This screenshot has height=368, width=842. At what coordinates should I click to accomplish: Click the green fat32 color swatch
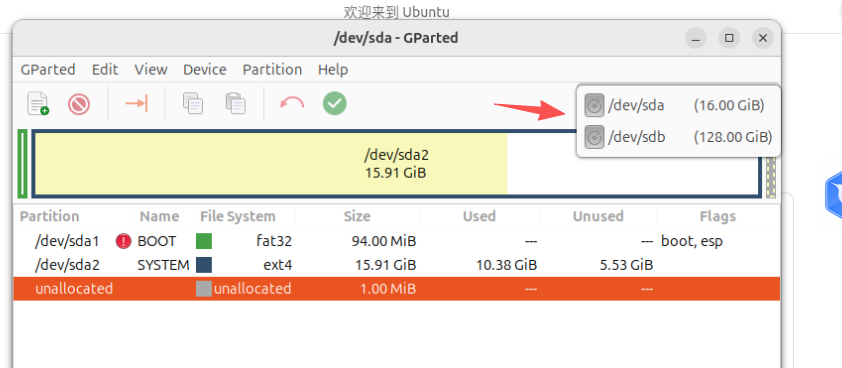[204, 241]
